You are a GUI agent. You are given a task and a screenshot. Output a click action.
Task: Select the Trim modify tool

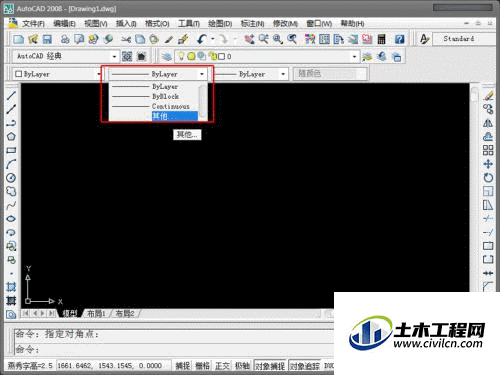pos(488,219)
